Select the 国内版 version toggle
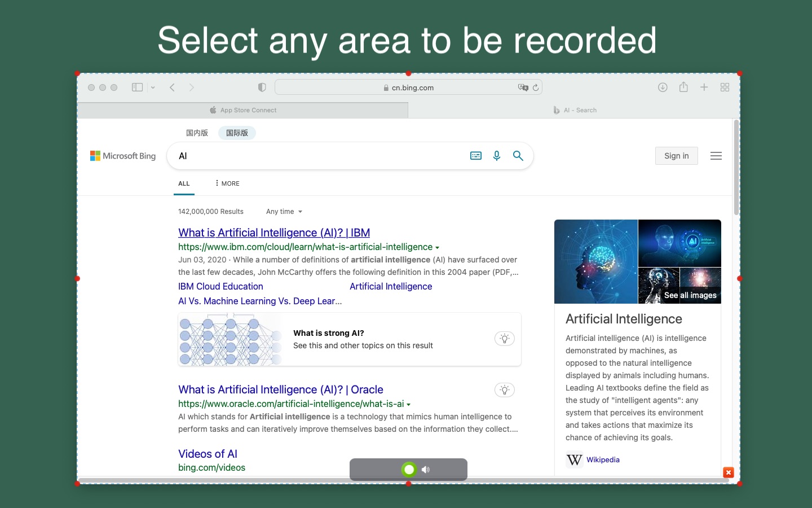 pos(197,133)
